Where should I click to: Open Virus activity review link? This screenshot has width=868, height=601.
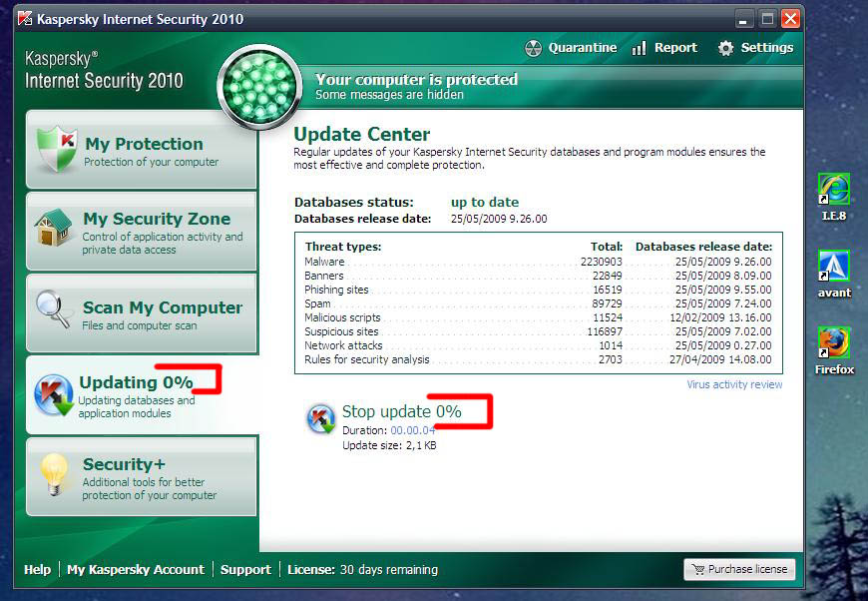tap(734, 384)
